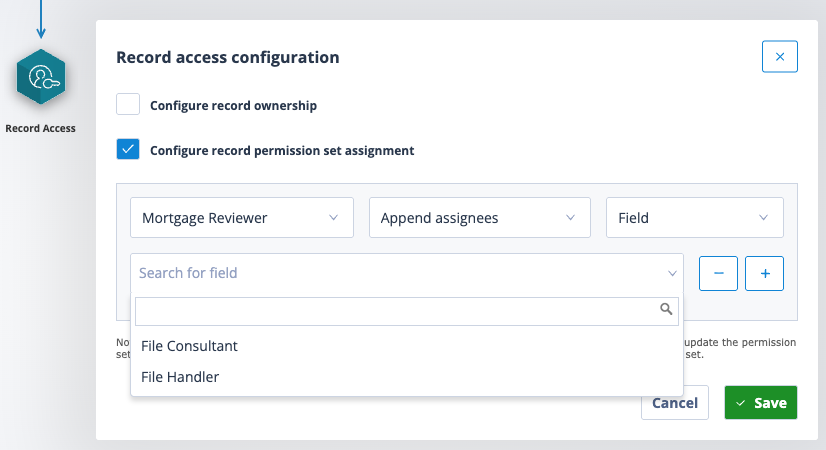Close the Record access configuration dialog
This screenshot has width=826, height=450.
pos(780,56)
